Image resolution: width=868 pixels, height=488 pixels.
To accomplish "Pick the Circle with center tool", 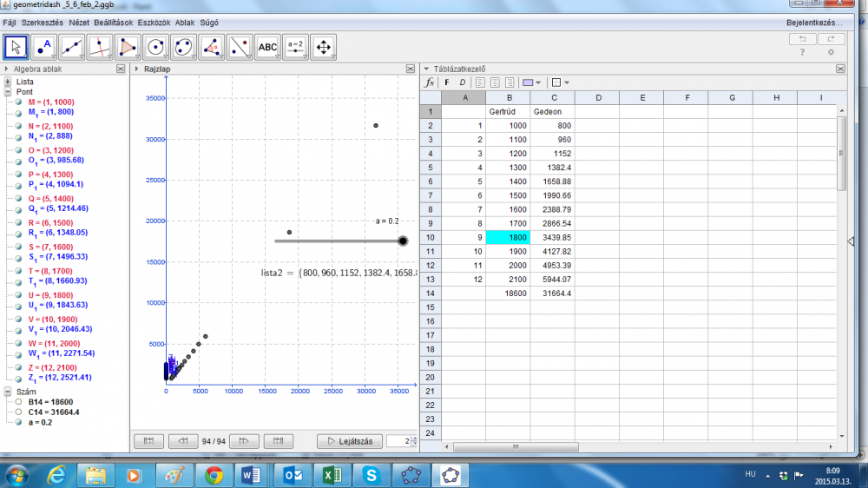I will click(x=156, y=46).
